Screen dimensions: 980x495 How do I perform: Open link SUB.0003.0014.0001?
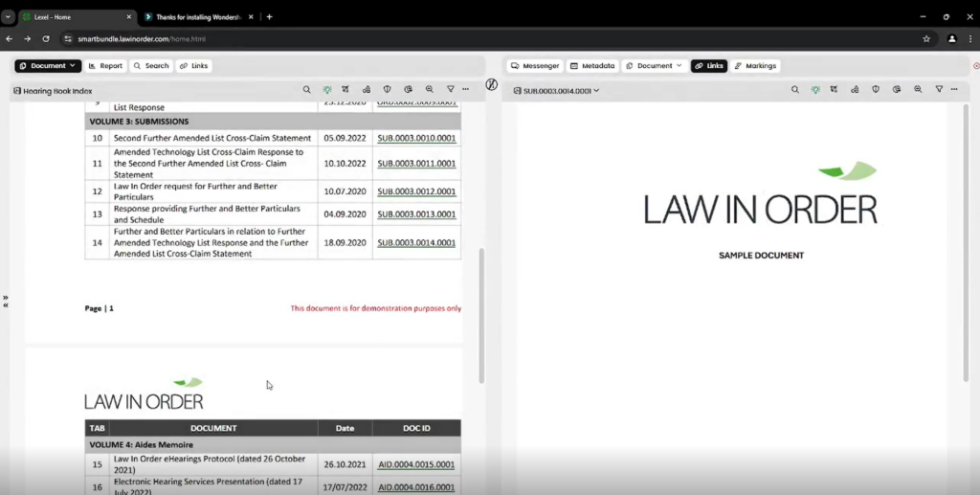[416, 242]
